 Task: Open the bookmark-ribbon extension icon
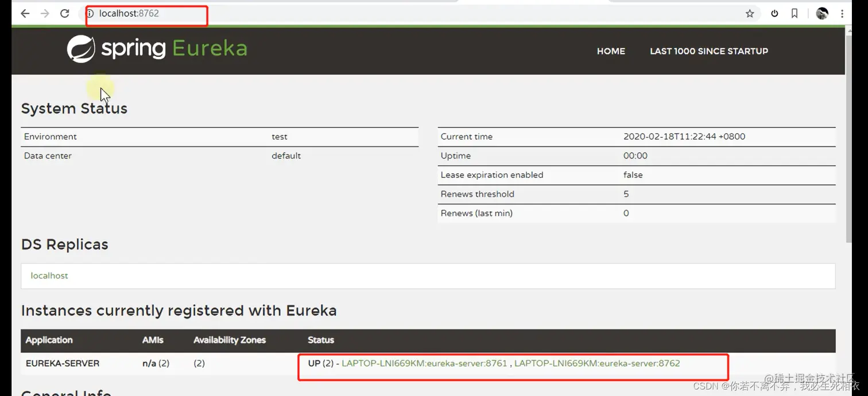(x=795, y=14)
